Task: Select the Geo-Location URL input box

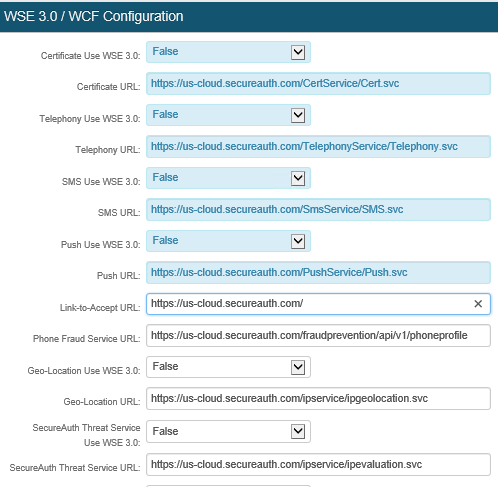Action: pos(318,399)
